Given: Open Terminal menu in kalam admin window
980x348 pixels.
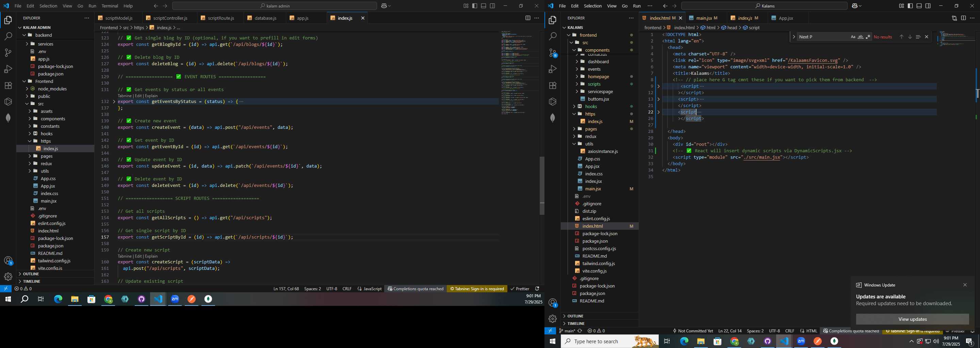Looking at the screenshot, I should click(x=110, y=6).
